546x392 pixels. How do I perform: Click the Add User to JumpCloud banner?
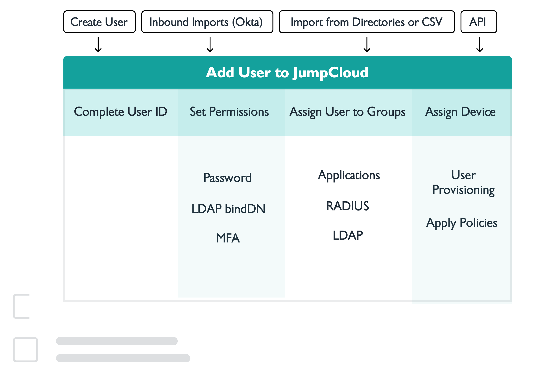(x=287, y=72)
